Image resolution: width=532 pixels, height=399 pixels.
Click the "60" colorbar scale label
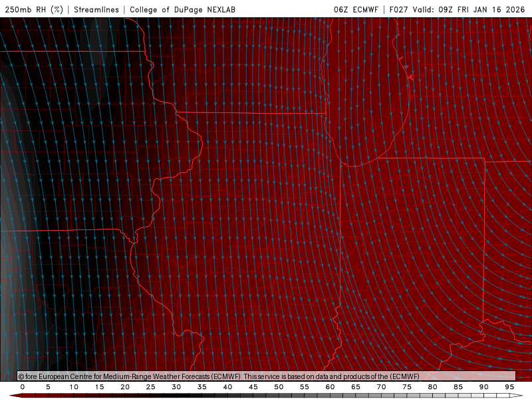tap(330, 387)
